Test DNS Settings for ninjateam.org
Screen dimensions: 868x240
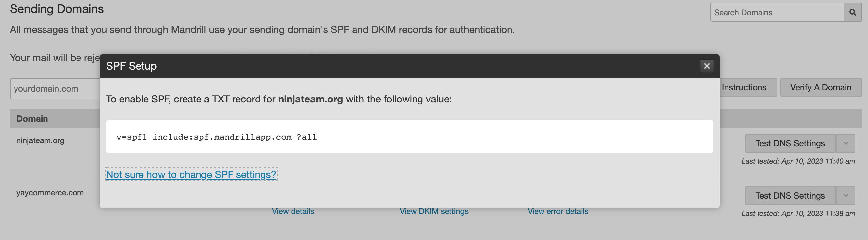point(790,143)
